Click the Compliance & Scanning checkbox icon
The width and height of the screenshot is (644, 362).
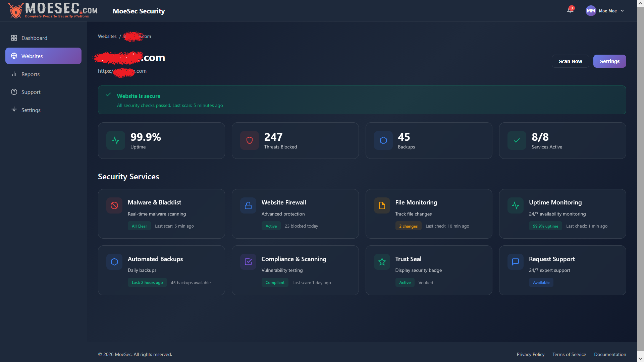(248, 262)
